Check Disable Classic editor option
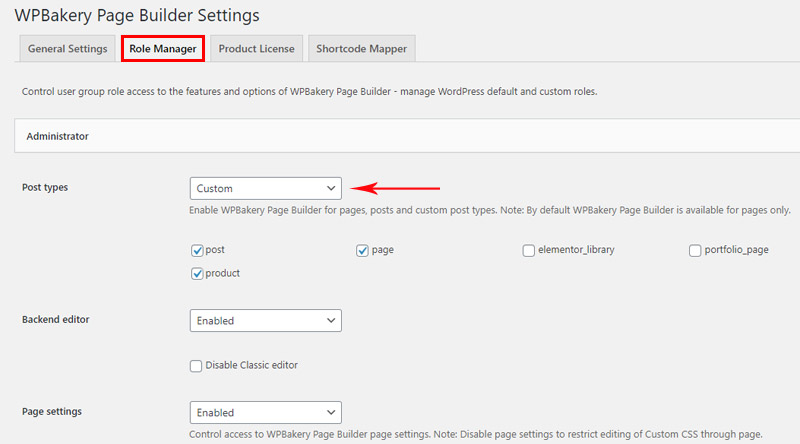The height and width of the screenshot is (444, 800). (196, 366)
